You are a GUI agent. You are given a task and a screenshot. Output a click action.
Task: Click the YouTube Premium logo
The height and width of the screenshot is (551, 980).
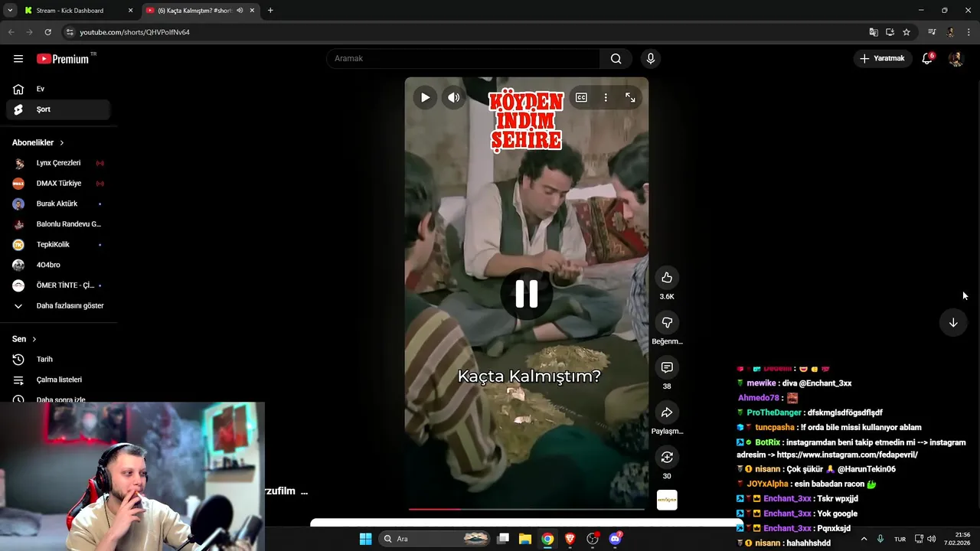tap(63, 59)
